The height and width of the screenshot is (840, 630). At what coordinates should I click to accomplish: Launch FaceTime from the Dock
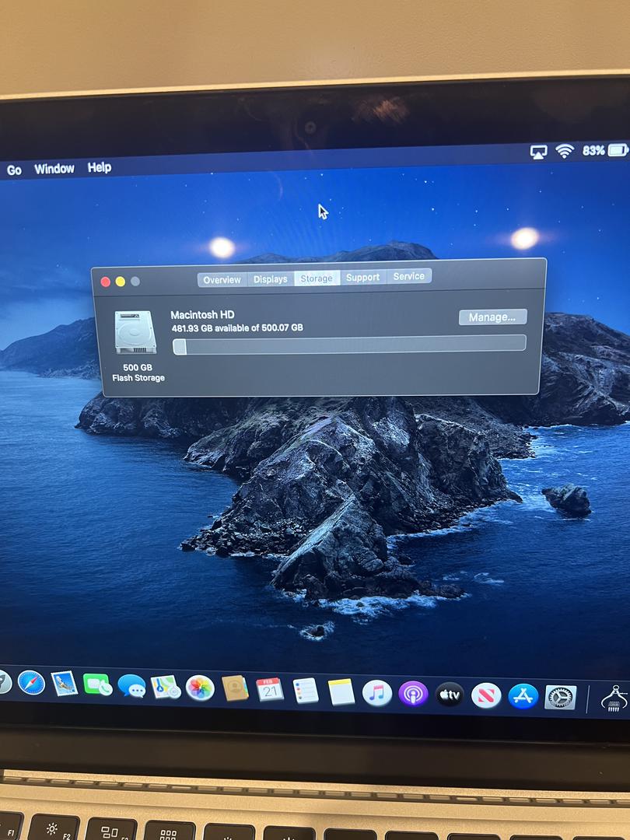coord(97,684)
